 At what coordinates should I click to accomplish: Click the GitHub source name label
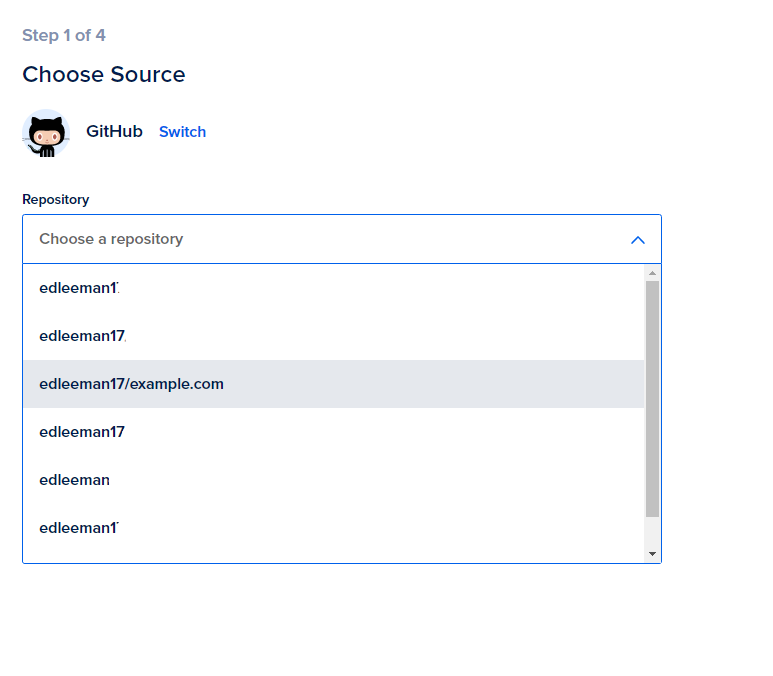(x=114, y=131)
